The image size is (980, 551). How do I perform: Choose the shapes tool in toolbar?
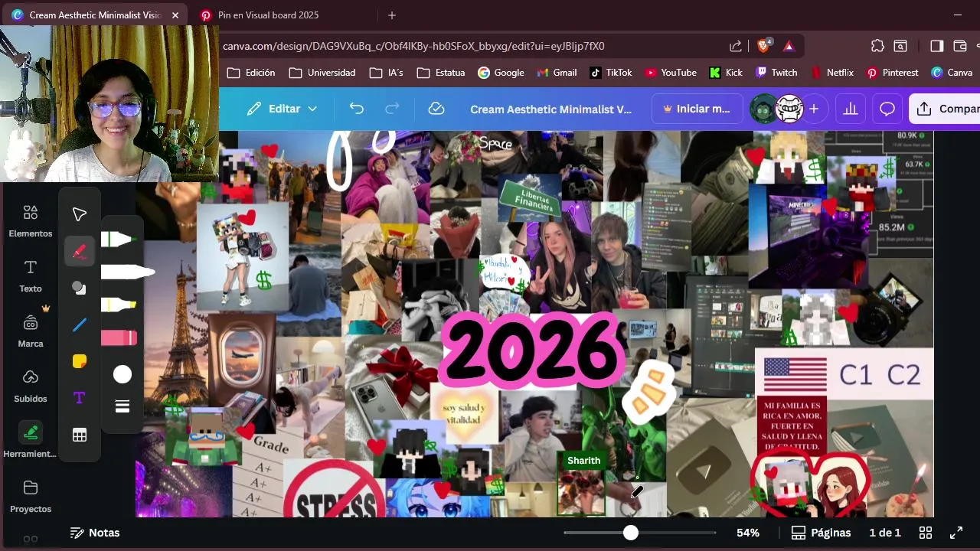[x=80, y=288]
